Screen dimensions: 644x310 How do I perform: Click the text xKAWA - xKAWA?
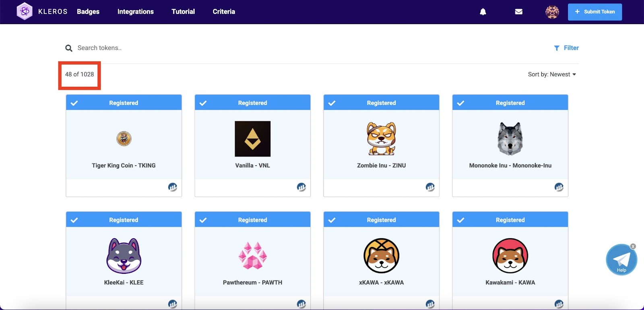click(382, 283)
